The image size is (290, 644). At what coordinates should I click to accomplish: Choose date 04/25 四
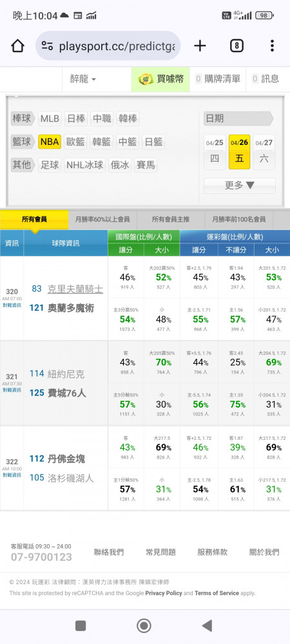pos(215,152)
